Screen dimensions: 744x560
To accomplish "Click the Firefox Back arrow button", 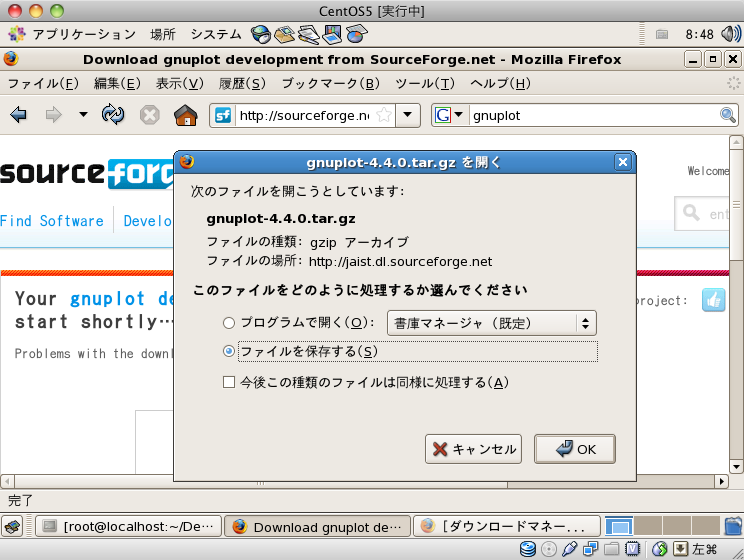I will pyautogui.click(x=19, y=115).
